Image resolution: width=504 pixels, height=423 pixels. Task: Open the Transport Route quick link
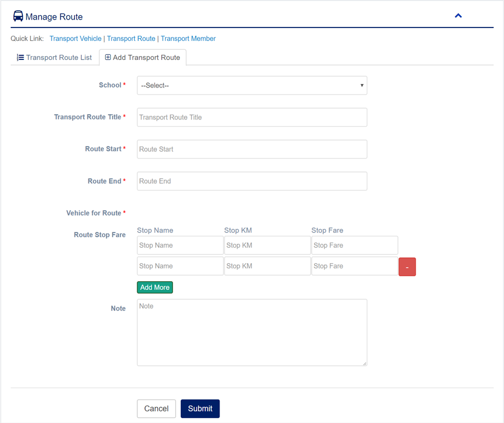tap(131, 39)
